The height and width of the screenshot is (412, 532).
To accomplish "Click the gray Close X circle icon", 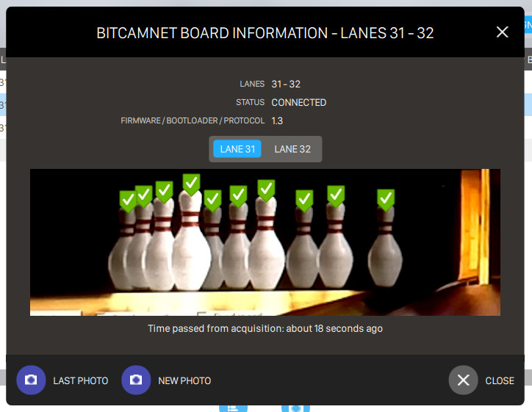I will click(x=463, y=380).
